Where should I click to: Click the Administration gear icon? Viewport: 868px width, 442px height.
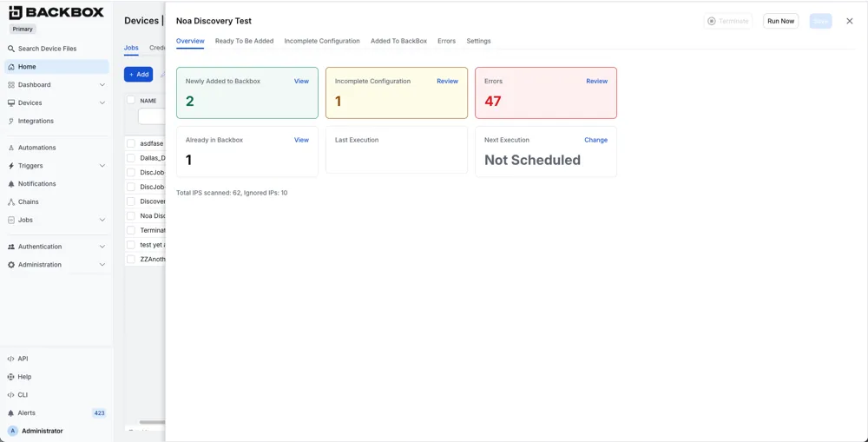(x=11, y=265)
